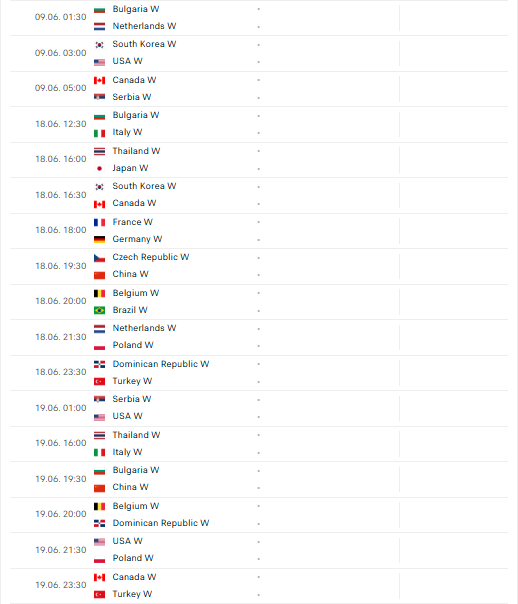Click Belgium flag in 18.06. 20:00 match
The height and width of the screenshot is (604, 518).
pyautogui.click(x=99, y=294)
